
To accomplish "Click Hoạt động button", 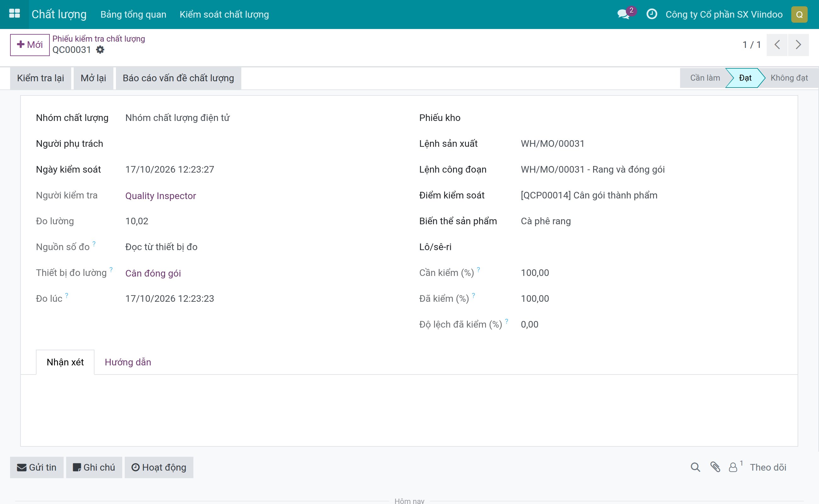I will pos(159,467).
